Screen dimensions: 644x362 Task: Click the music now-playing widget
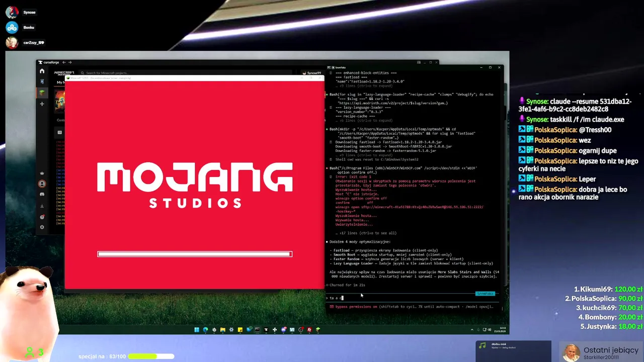513,350
